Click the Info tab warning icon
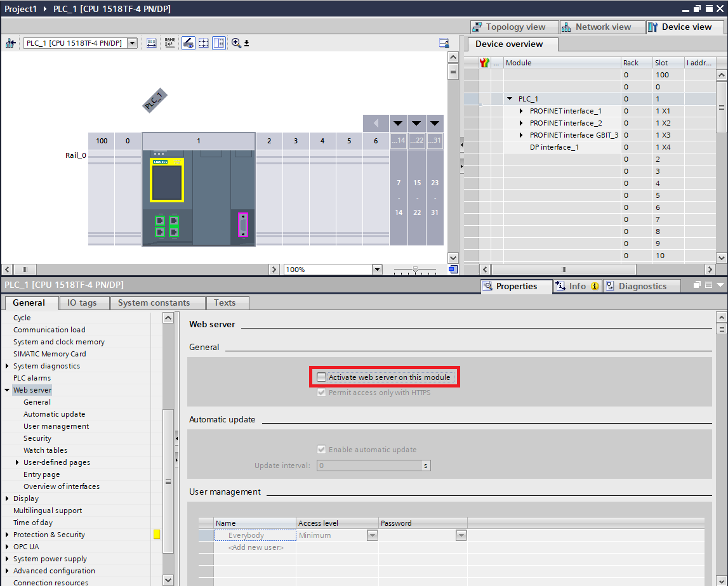This screenshot has width=728, height=586. pyautogui.click(x=595, y=286)
